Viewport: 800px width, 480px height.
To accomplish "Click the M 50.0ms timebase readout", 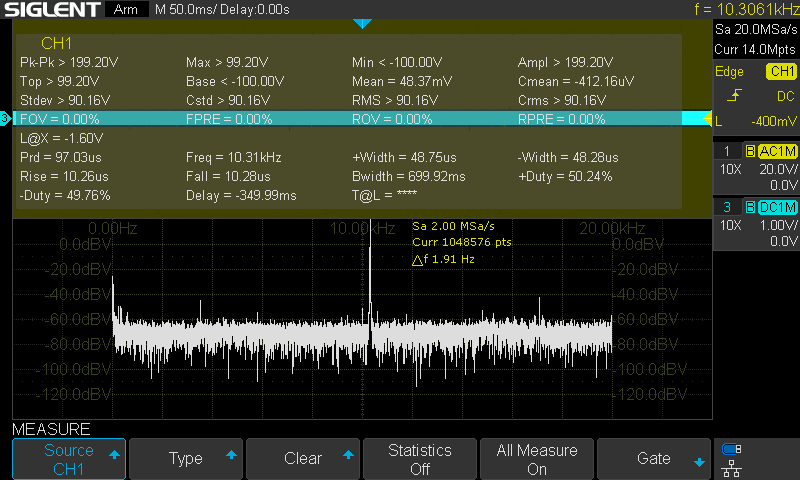I will (186, 9).
